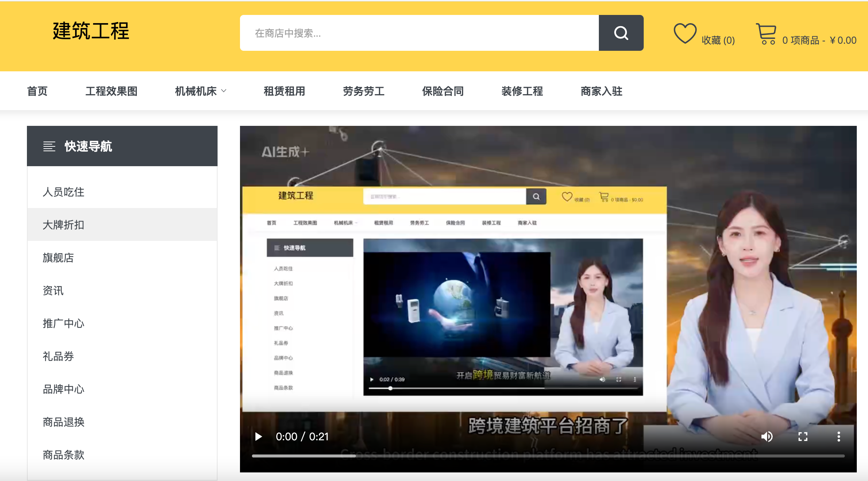868x481 pixels.
Task: Open 工程效果图 menu item
Action: point(111,91)
